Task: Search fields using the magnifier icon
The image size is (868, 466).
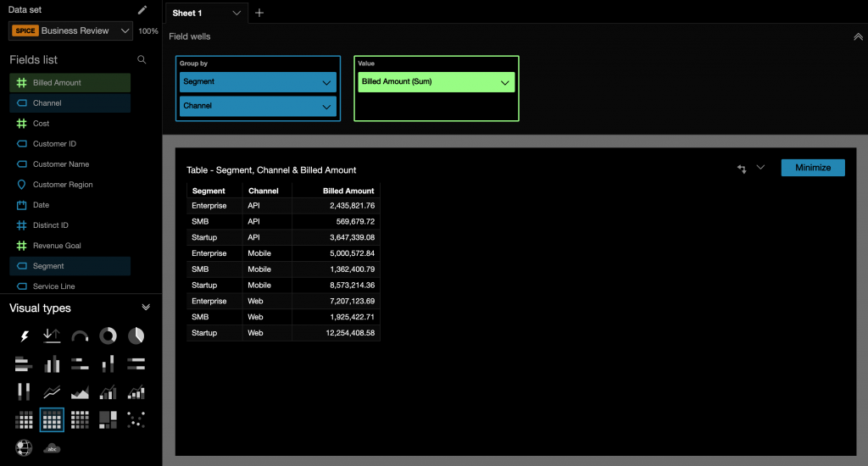Action: point(142,60)
